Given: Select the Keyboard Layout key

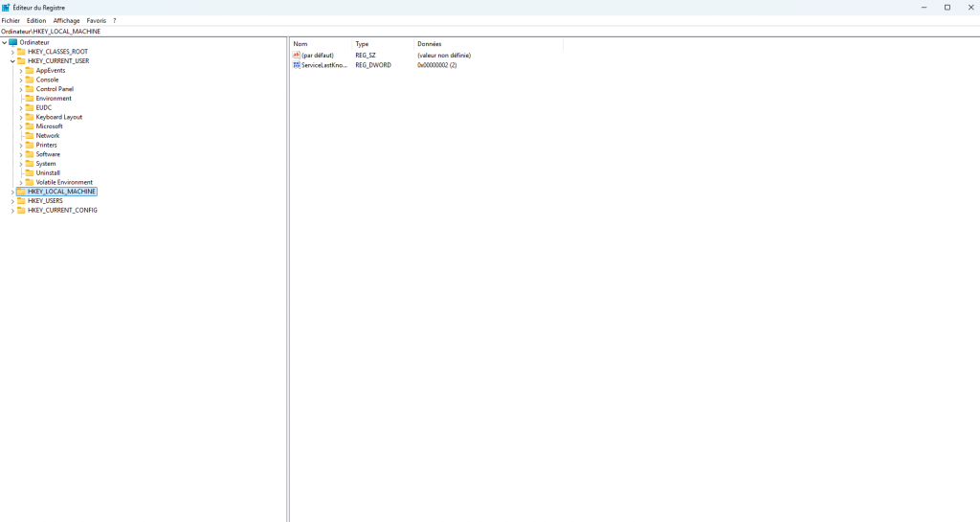Looking at the screenshot, I should tap(58, 117).
